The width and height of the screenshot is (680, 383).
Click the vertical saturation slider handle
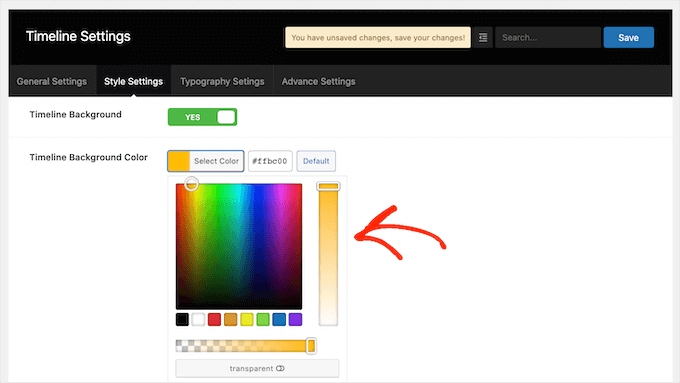pyautogui.click(x=328, y=187)
